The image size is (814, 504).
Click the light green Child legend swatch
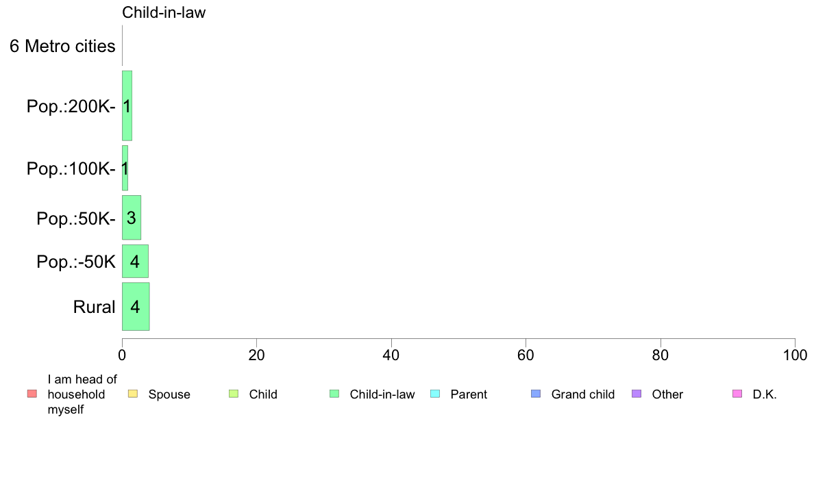[x=234, y=394]
